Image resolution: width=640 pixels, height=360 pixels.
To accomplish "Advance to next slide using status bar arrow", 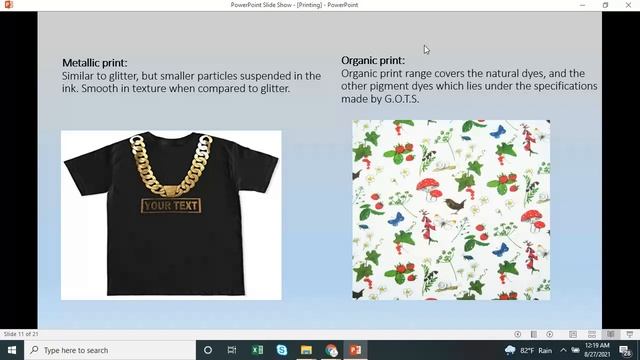I will (550, 334).
